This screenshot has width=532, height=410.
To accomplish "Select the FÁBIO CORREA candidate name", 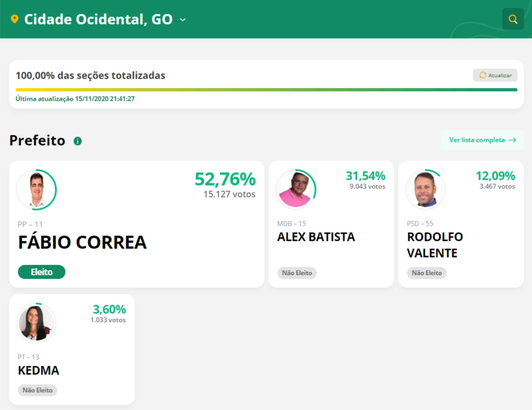I will pyautogui.click(x=83, y=242).
